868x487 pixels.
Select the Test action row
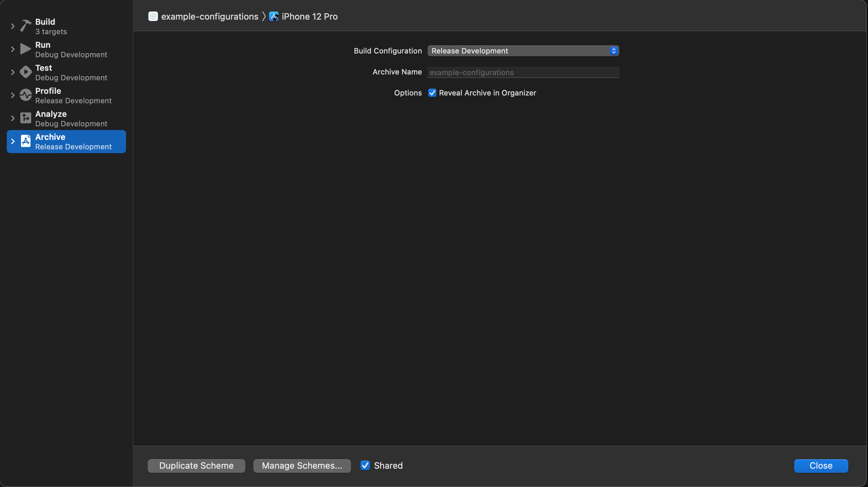point(71,72)
